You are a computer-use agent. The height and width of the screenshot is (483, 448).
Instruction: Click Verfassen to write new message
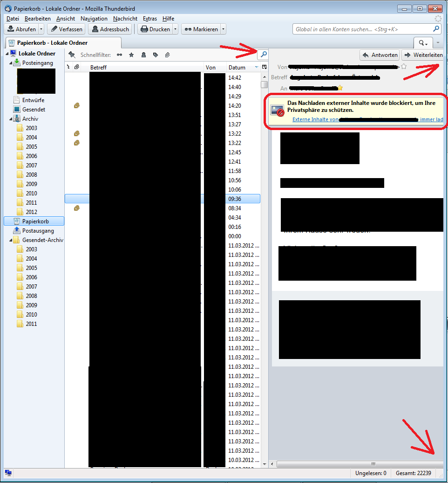click(x=66, y=29)
